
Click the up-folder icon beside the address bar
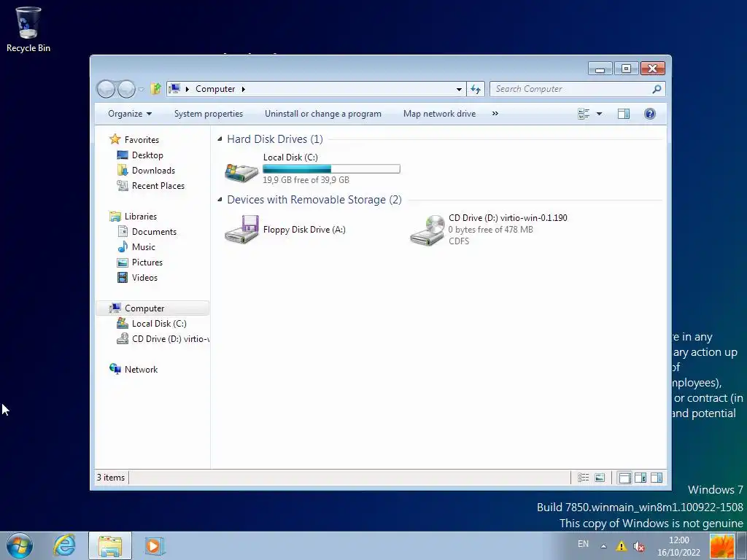coord(155,88)
